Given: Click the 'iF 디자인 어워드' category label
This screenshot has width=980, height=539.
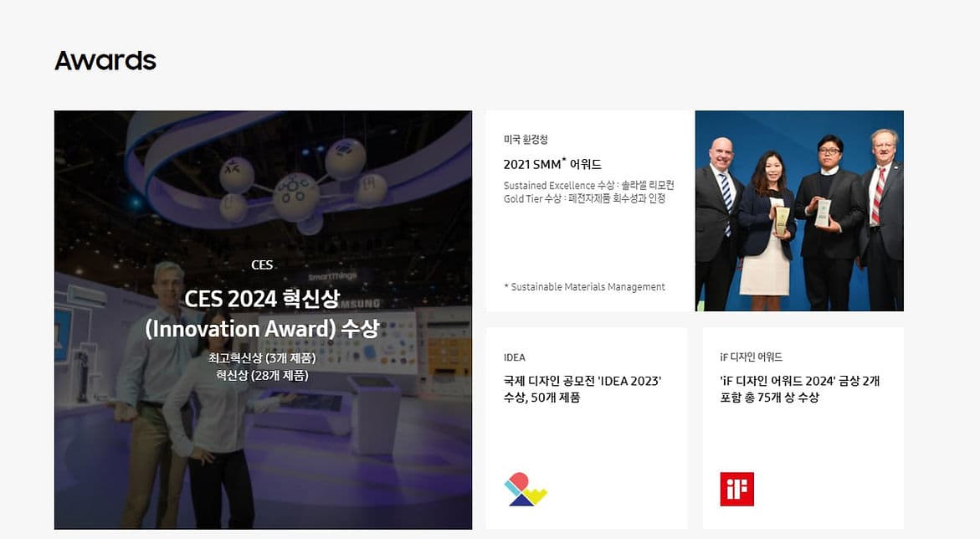Looking at the screenshot, I should click(x=752, y=357).
